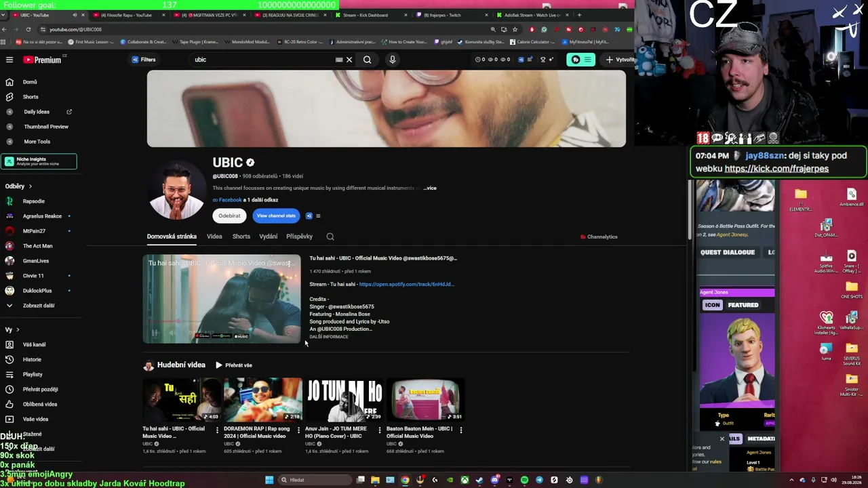Open the YouTube hamburger guide menu

(9, 60)
